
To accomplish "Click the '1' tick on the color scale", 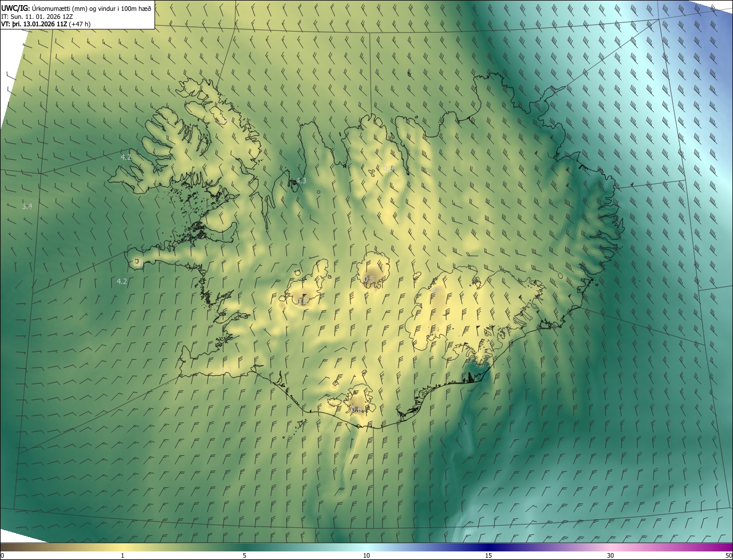I will point(123,556).
